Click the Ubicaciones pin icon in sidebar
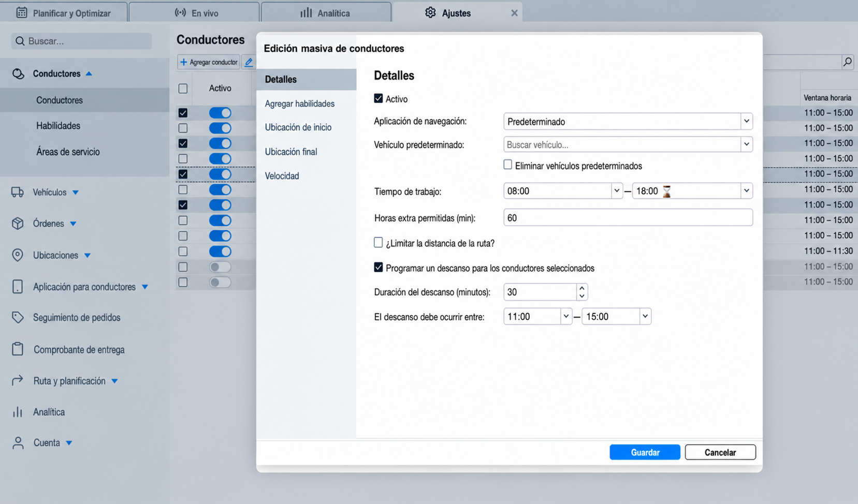This screenshot has height=504, width=858. 18,255
